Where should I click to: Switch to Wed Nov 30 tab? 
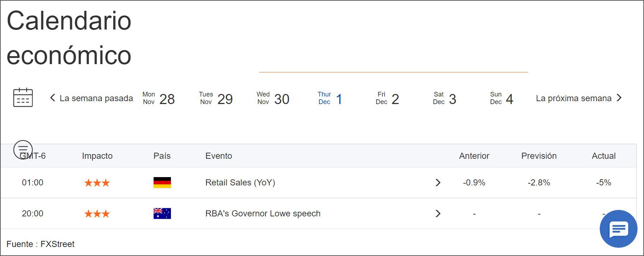point(273,99)
